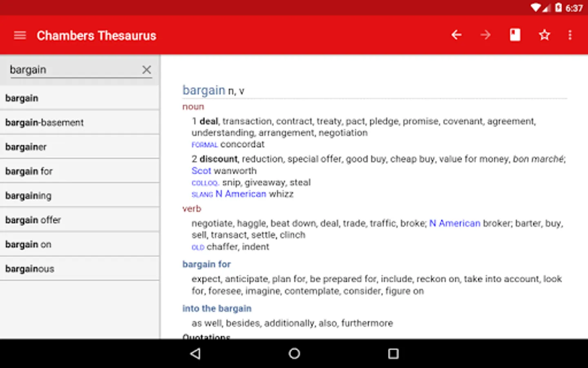
Task: Click the 'FORMAL' register label
Action: pyautogui.click(x=205, y=145)
